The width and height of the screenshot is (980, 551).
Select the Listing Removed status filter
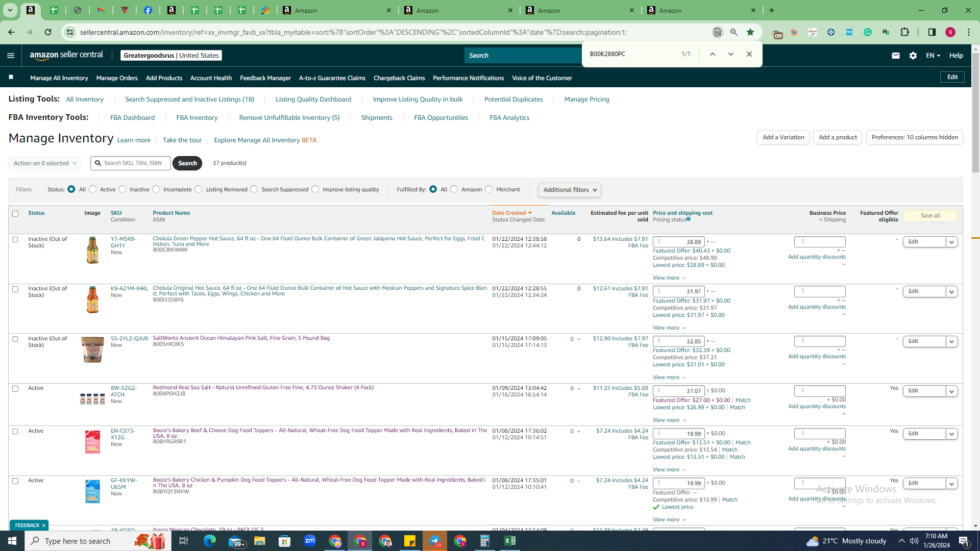click(x=199, y=189)
